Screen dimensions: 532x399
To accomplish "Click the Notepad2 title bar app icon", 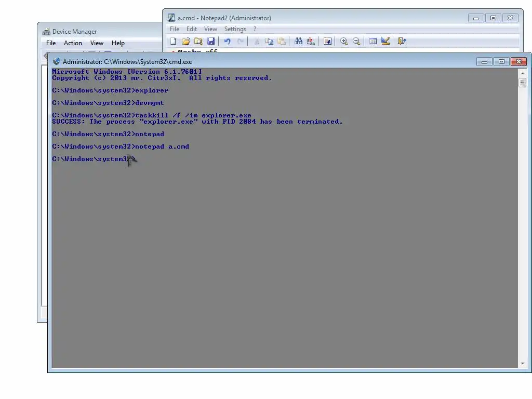I will (x=171, y=18).
